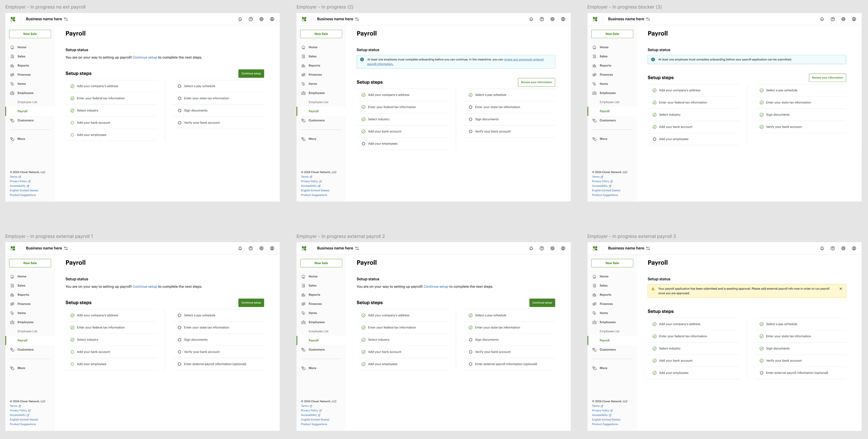Open help question-mark icon in 'In progress (2)' frame
868x439 pixels.
coord(542,19)
